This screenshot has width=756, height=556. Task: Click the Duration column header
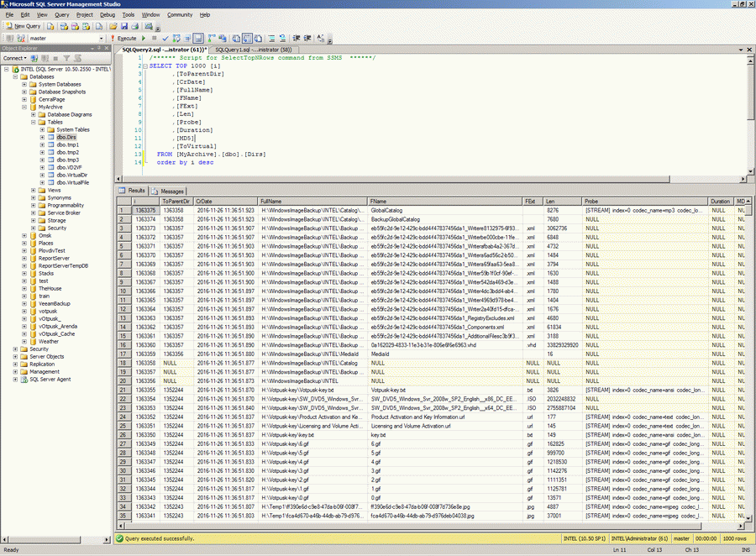click(720, 201)
